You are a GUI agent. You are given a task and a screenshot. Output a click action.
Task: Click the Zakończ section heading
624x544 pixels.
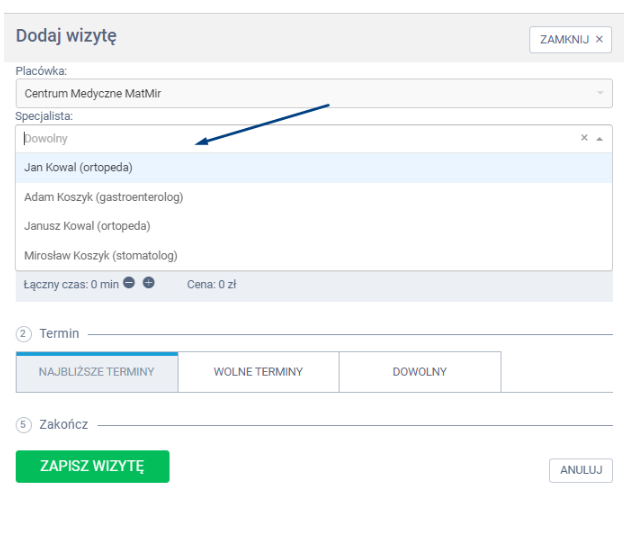64,424
